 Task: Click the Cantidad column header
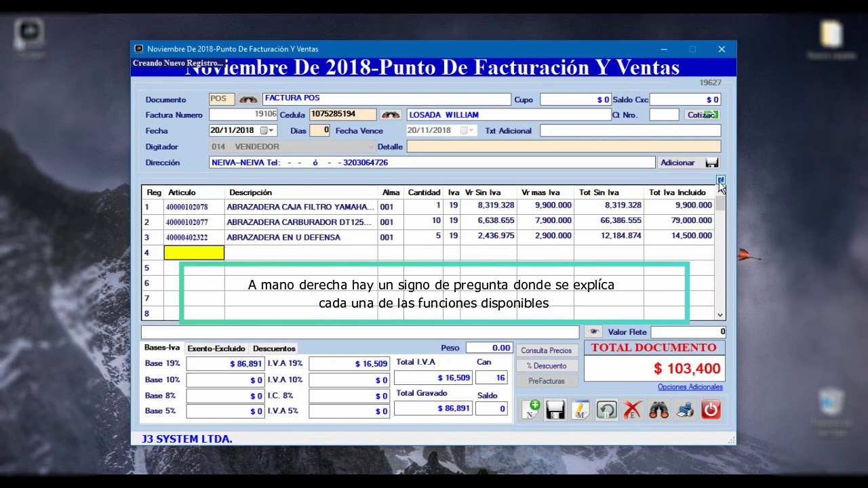(x=424, y=192)
